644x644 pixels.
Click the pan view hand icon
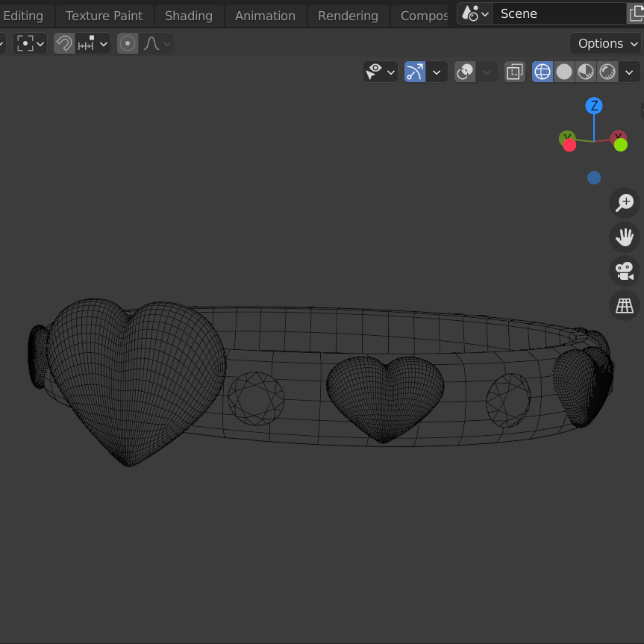(x=625, y=237)
